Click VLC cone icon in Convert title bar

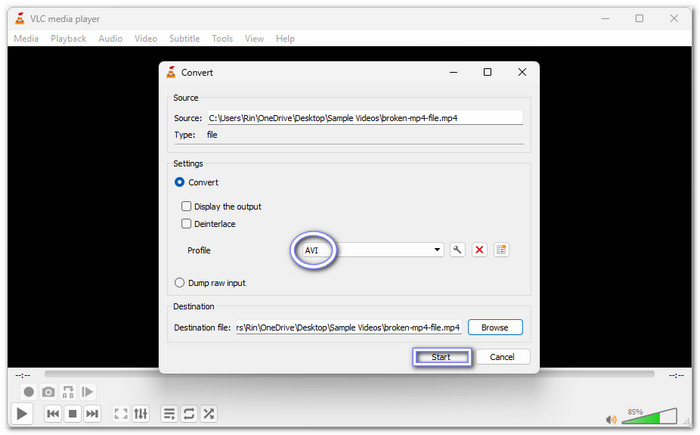click(171, 72)
